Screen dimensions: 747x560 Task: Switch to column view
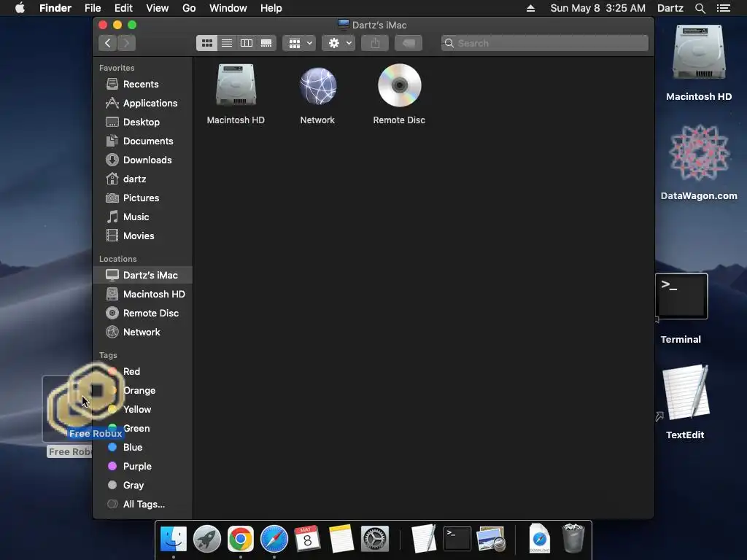pos(247,43)
